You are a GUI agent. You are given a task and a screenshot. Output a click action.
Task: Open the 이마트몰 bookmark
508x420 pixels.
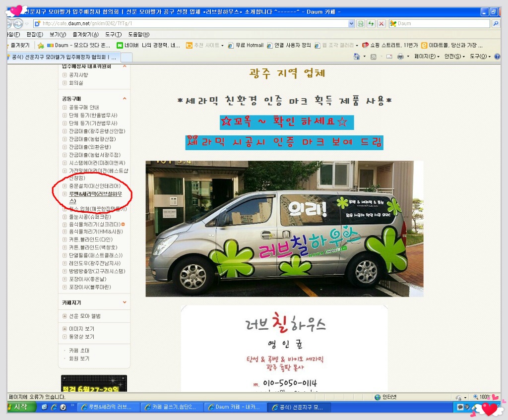[x=452, y=45]
